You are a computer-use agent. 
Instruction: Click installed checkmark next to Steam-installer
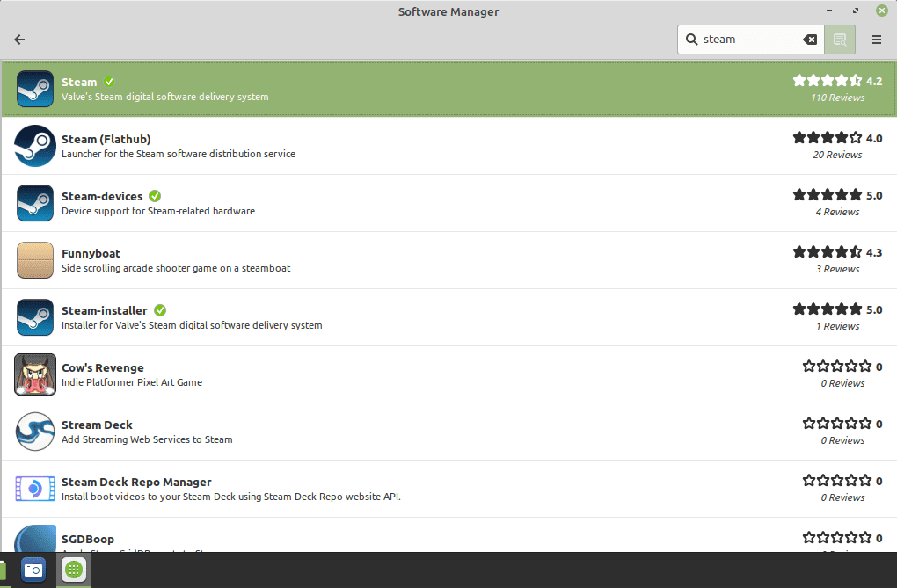pos(160,310)
